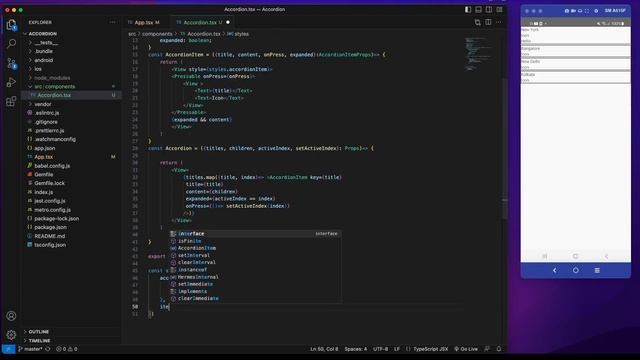Click the Open Changes icon in editor toolbar
This screenshot has height=360, width=640.
click(478, 22)
